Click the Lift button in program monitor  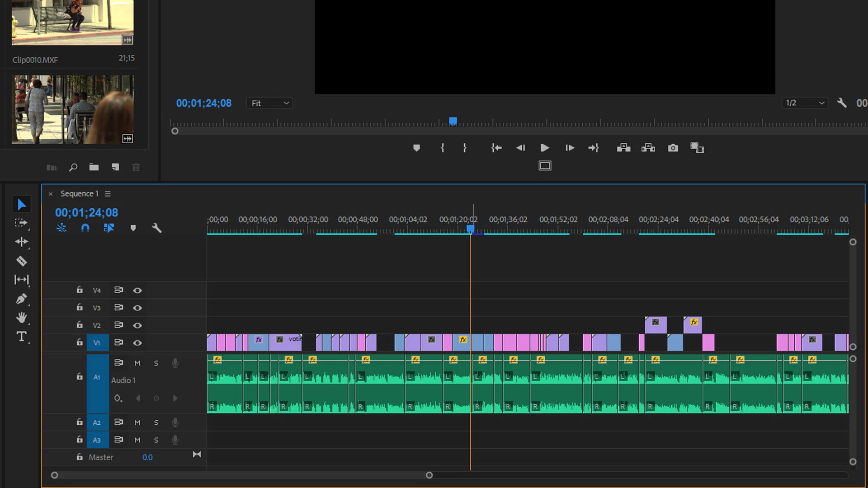click(x=623, y=148)
